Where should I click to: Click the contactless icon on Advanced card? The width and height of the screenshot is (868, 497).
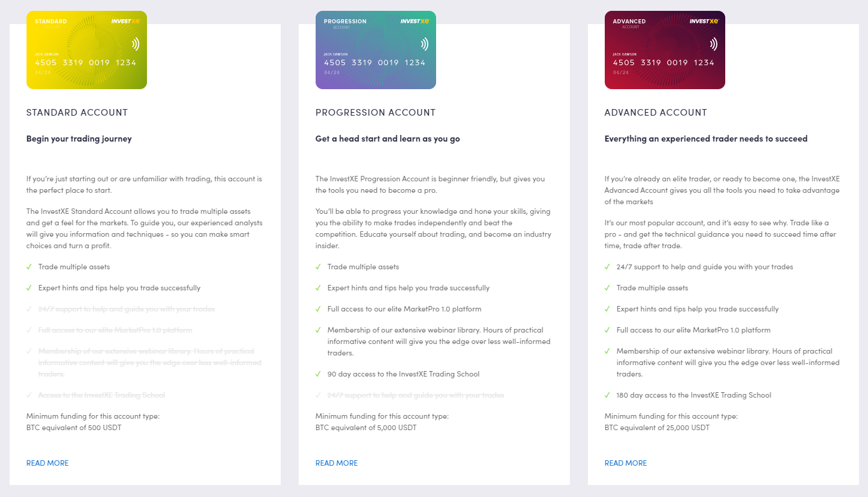click(x=714, y=44)
